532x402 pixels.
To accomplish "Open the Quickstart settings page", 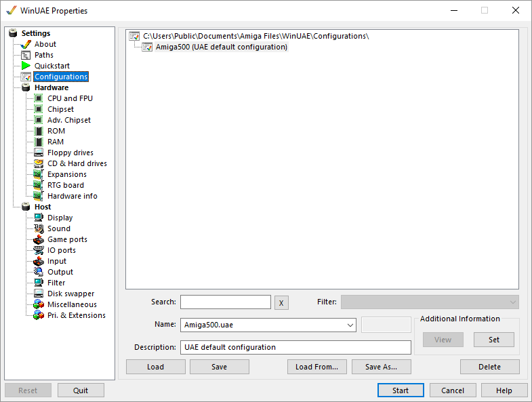I will (52, 66).
